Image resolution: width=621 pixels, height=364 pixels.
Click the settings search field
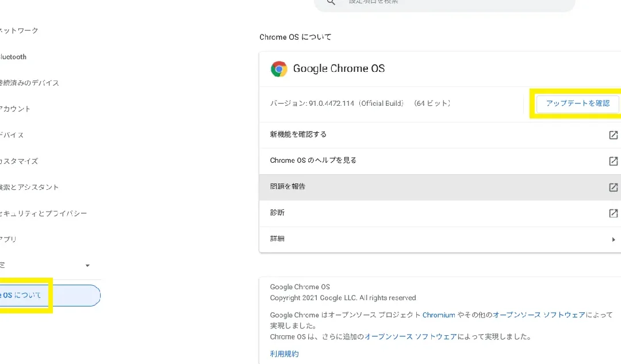coord(444,3)
